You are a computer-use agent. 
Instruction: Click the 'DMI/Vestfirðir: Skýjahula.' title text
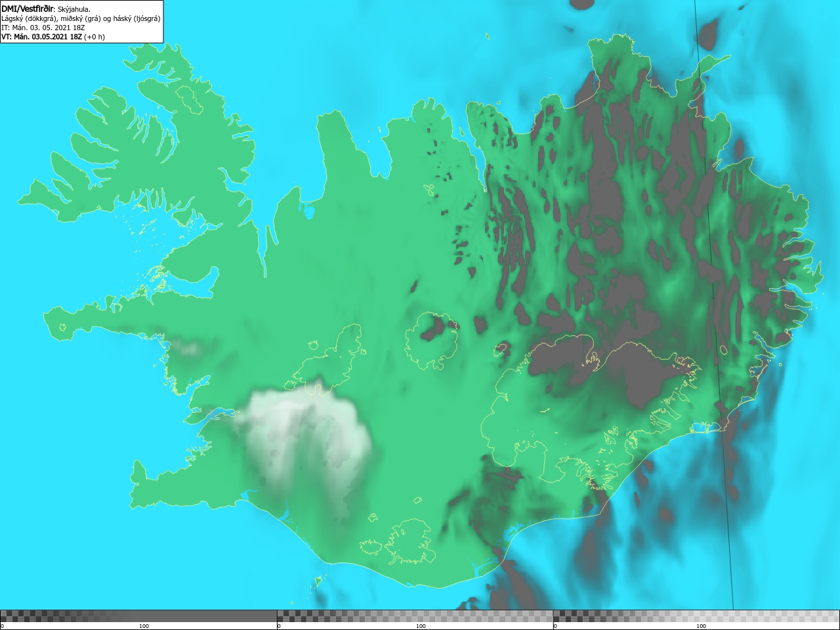tap(46, 9)
